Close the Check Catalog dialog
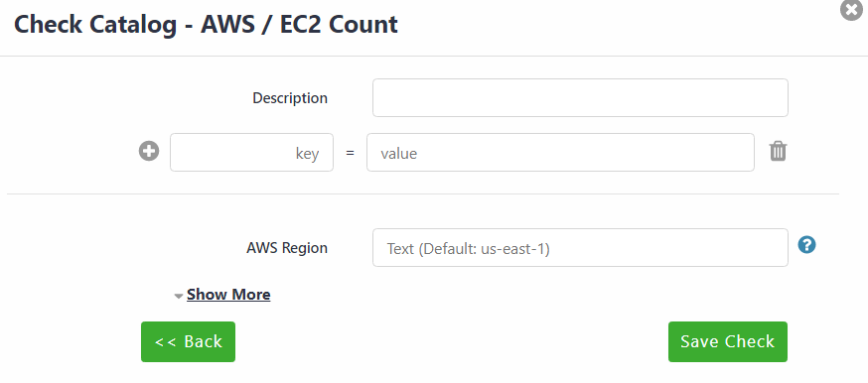 [851, 9]
